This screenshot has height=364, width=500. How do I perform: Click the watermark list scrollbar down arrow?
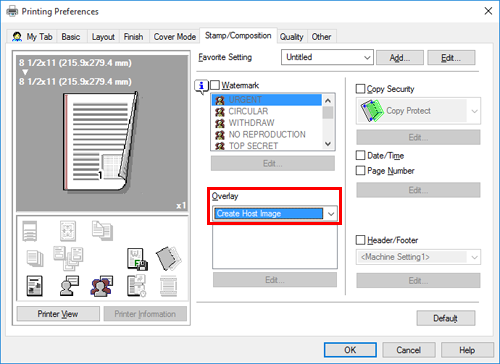tap(328, 144)
